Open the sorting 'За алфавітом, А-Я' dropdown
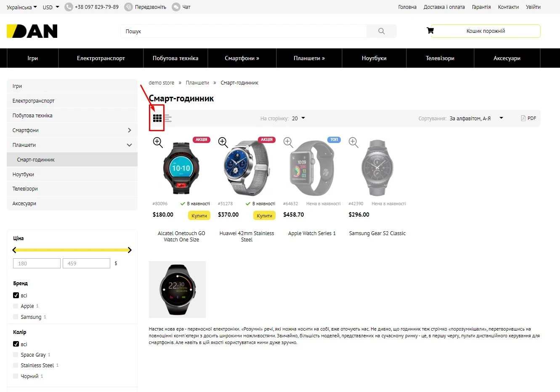Image resolution: width=560 pixels, height=392 pixels. pos(476,118)
